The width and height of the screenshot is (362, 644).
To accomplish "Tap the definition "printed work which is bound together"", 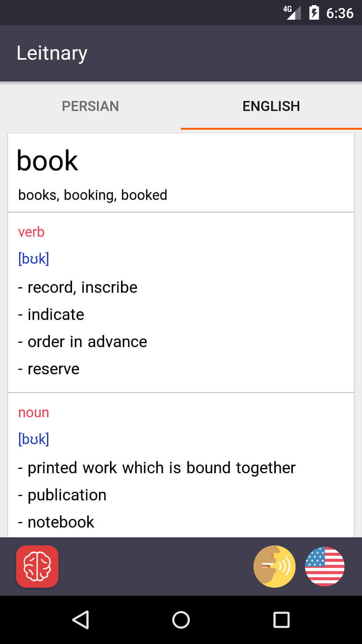I will click(161, 468).
